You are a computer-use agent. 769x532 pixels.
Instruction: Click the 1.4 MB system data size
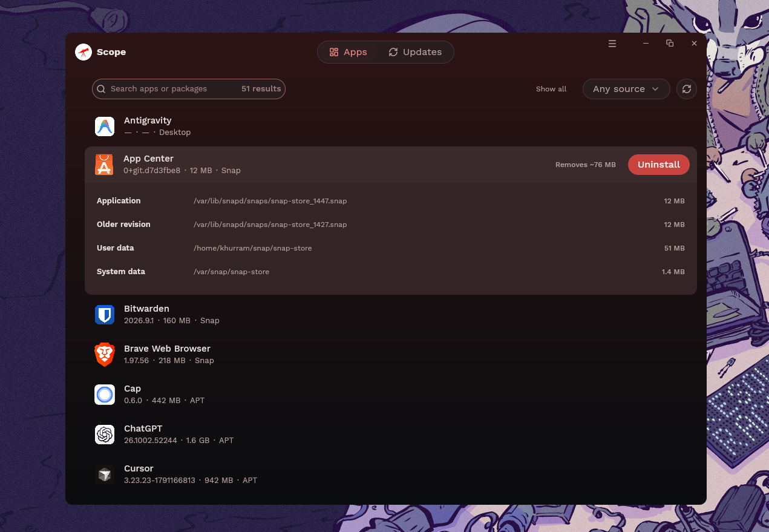coord(673,272)
